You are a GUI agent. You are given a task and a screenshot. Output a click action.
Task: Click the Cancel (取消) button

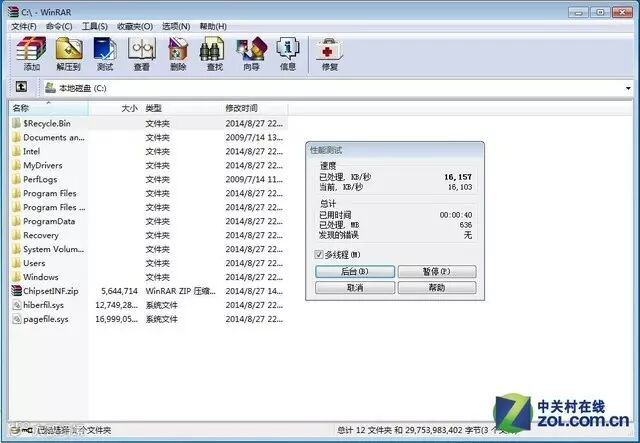coord(355,287)
